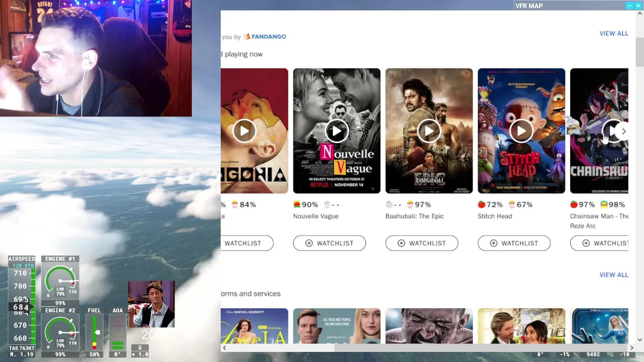Open the grimacing face poster thumbnail
644x362 pixels.
(x=429, y=326)
